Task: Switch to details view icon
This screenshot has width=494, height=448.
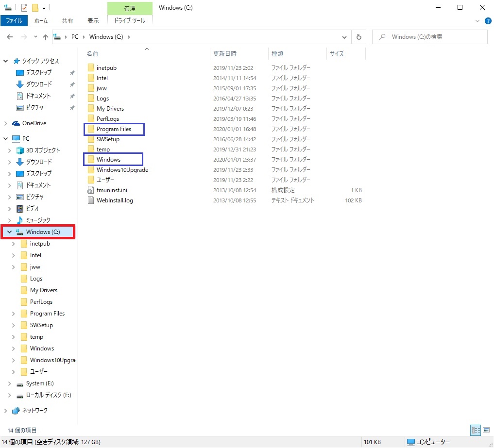Action: 476,430
